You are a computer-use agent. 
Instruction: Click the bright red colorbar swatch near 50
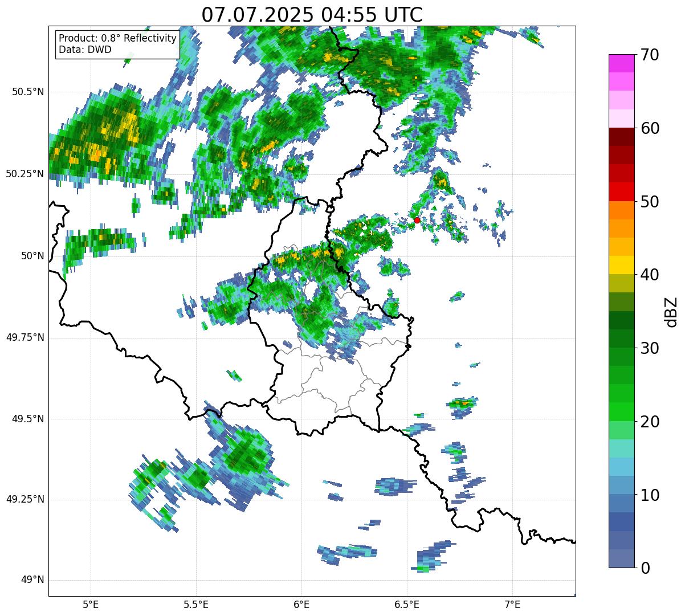621,192
